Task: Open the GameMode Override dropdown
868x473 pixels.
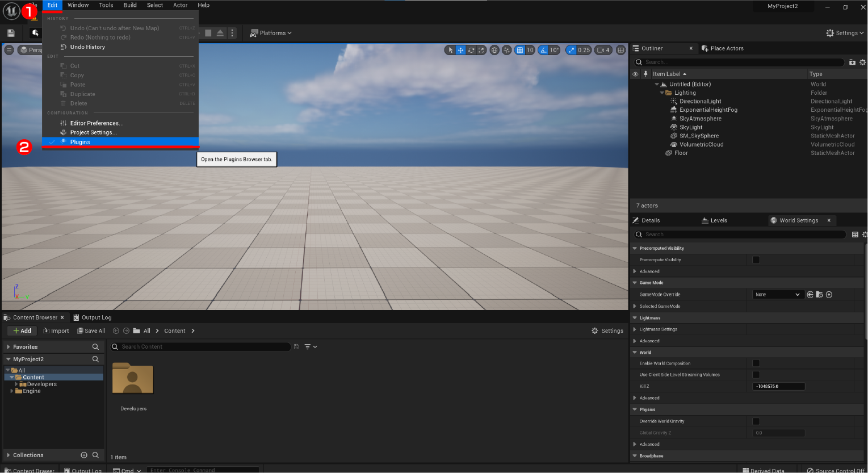Action: pyautogui.click(x=777, y=294)
